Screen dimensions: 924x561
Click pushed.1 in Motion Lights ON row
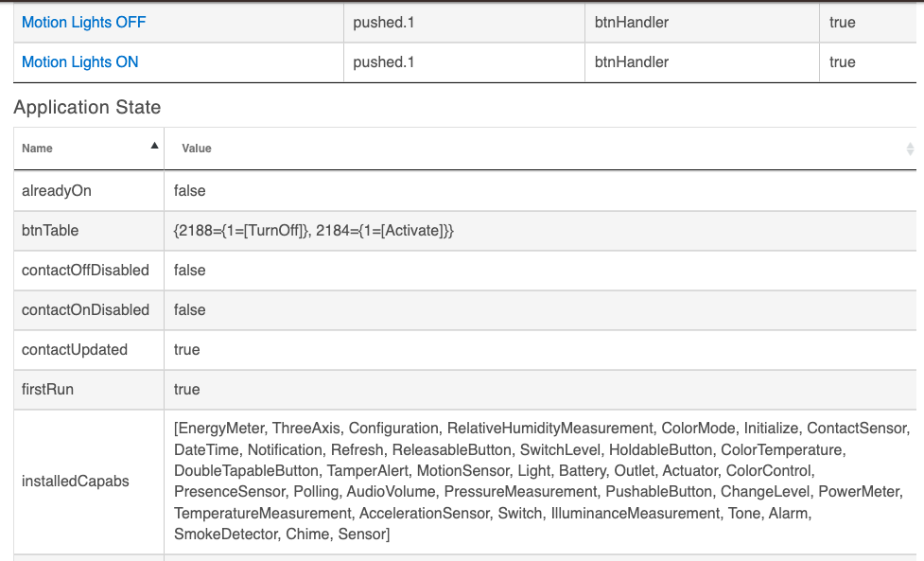[384, 61]
